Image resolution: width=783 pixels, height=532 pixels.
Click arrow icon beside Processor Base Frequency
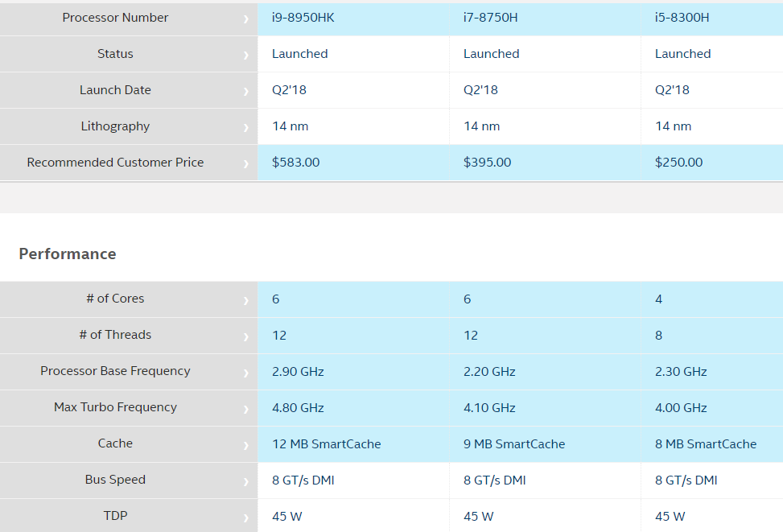pos(246,372)
